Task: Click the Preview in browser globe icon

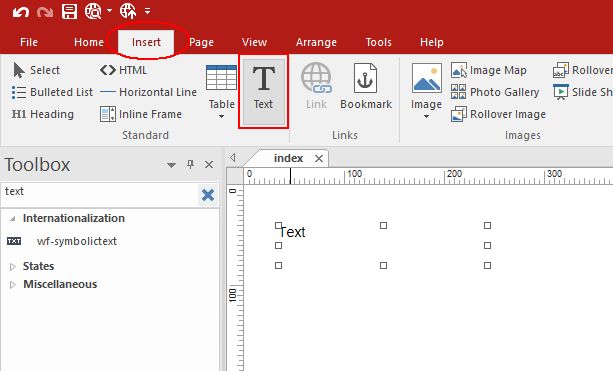Action: click(x=93, y=11)
